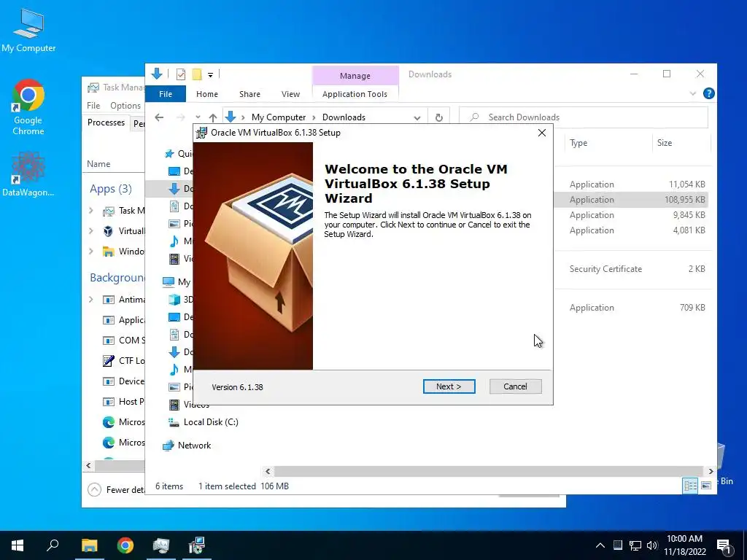Viewport: 747px width, 560px height.
Task: Expand the VirtualBox process entry in Task Manager
Action: [x=91, y=231]
